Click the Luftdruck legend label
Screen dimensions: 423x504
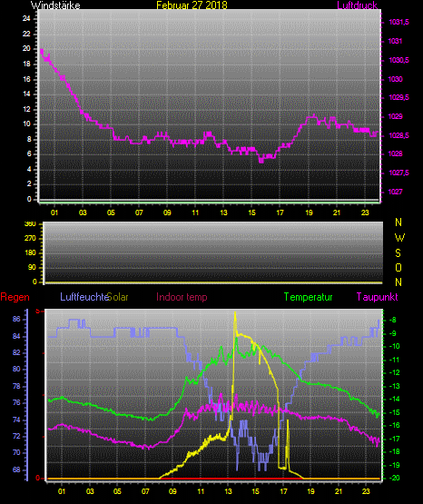pyautogui.click(x=357, y=5)
